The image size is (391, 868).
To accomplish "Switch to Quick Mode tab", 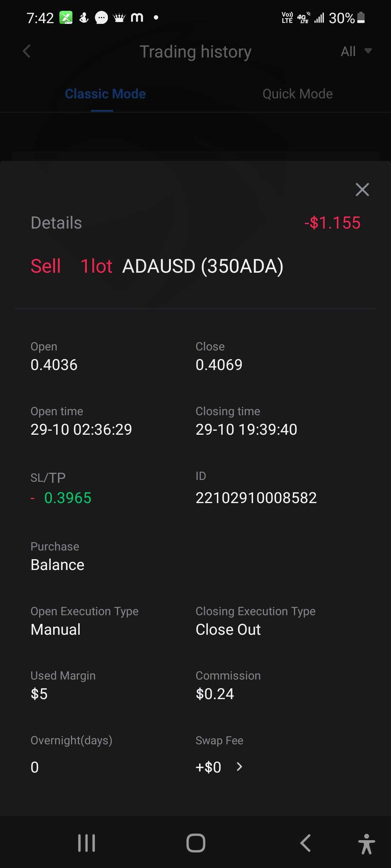I will coord(297,94).
